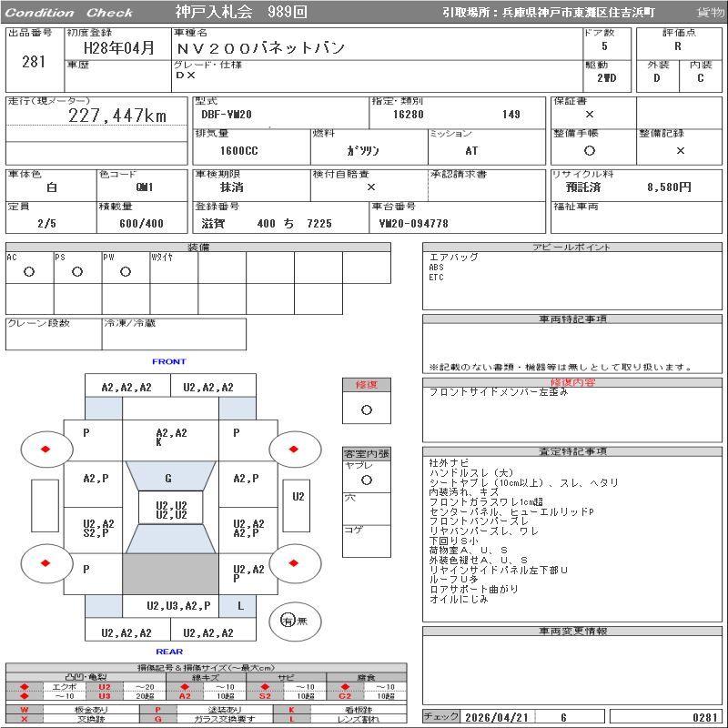Click the transmission value AT

tap(471, 151)
